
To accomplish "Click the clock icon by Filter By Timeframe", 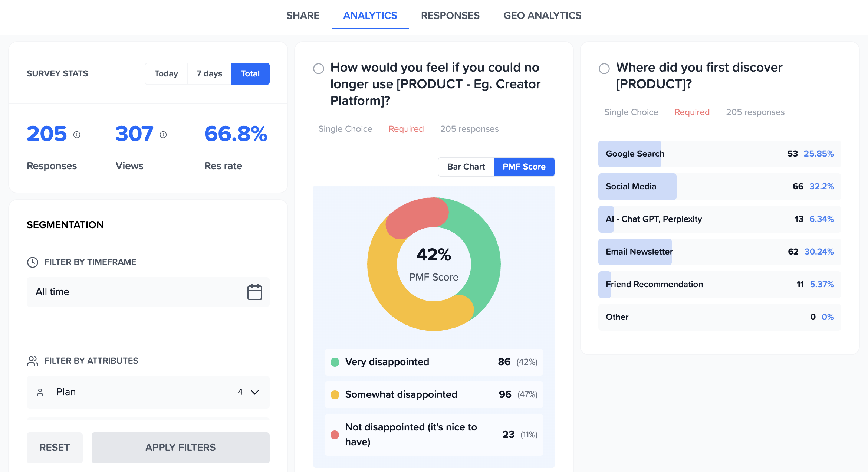I will (x=33, y=262).
